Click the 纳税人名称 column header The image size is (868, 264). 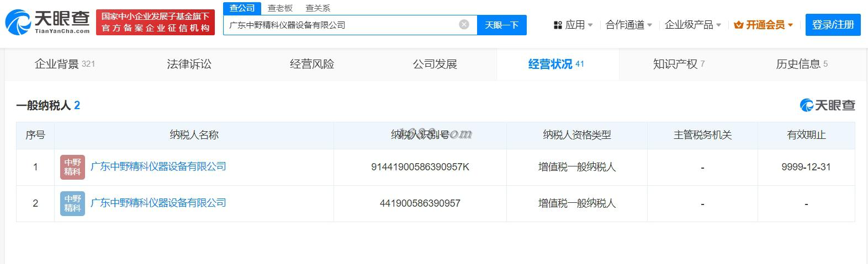click(x=194, y=135)
